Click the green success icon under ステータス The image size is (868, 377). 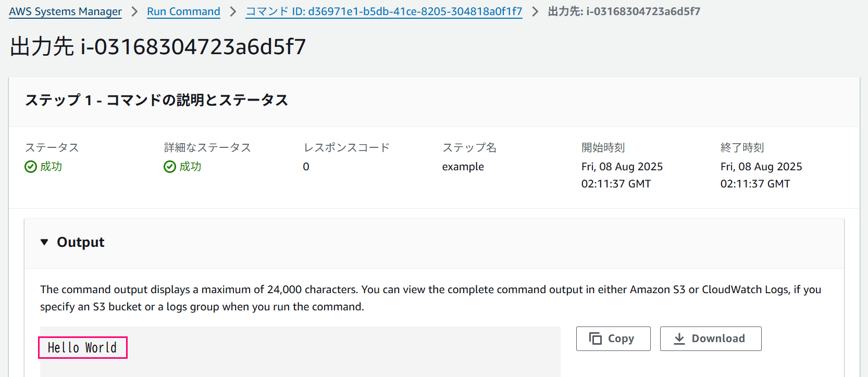point(31,167)
